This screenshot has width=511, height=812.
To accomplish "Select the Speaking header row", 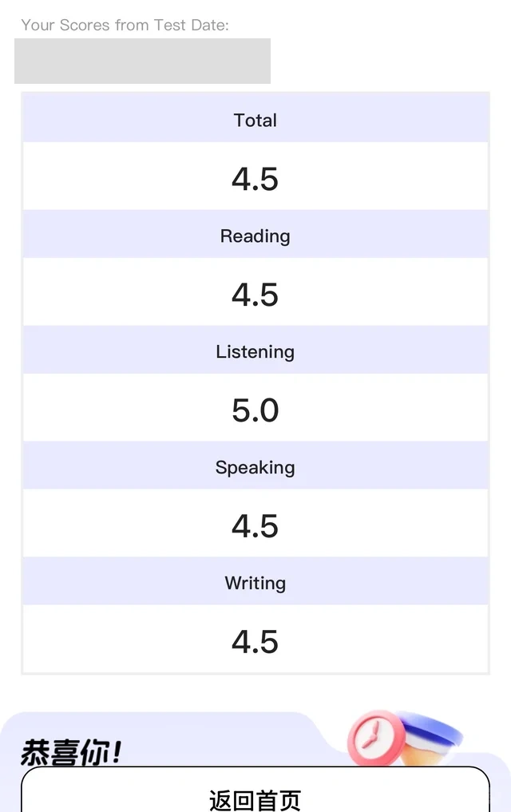I will 255,465.
